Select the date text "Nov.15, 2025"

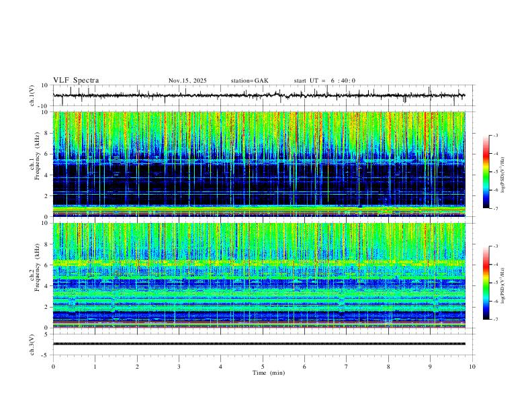[x=187, y=81]
